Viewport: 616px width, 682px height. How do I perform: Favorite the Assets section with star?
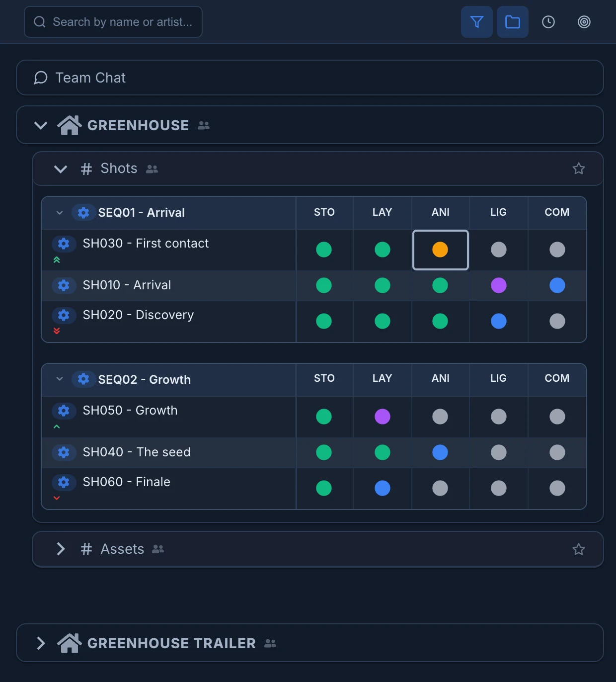point(578,549)
